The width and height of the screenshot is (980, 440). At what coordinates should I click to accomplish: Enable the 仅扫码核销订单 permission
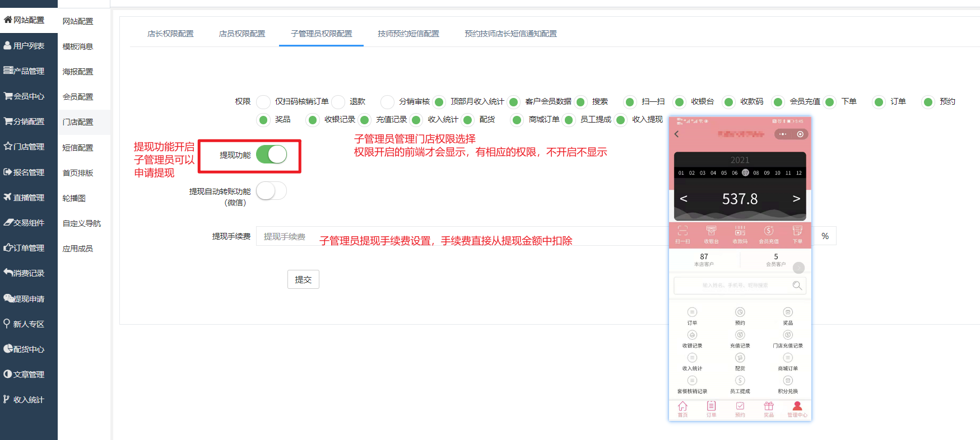tap(263, 102)
